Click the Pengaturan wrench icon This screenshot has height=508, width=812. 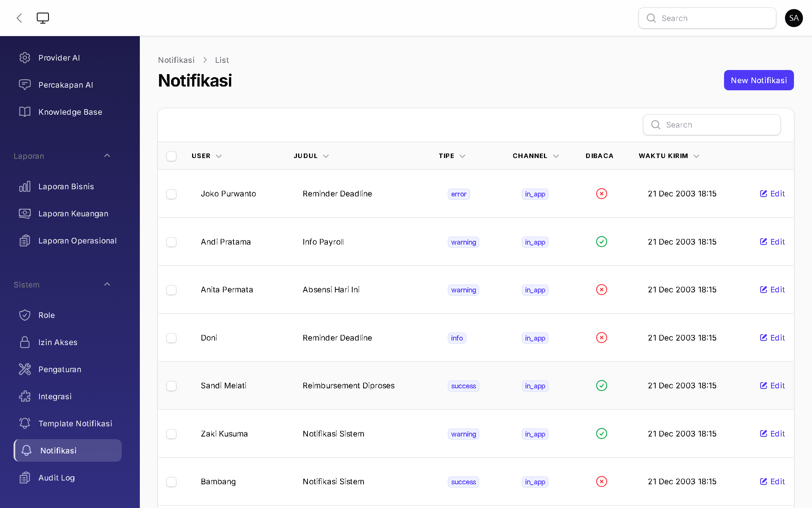coord(25,369)
